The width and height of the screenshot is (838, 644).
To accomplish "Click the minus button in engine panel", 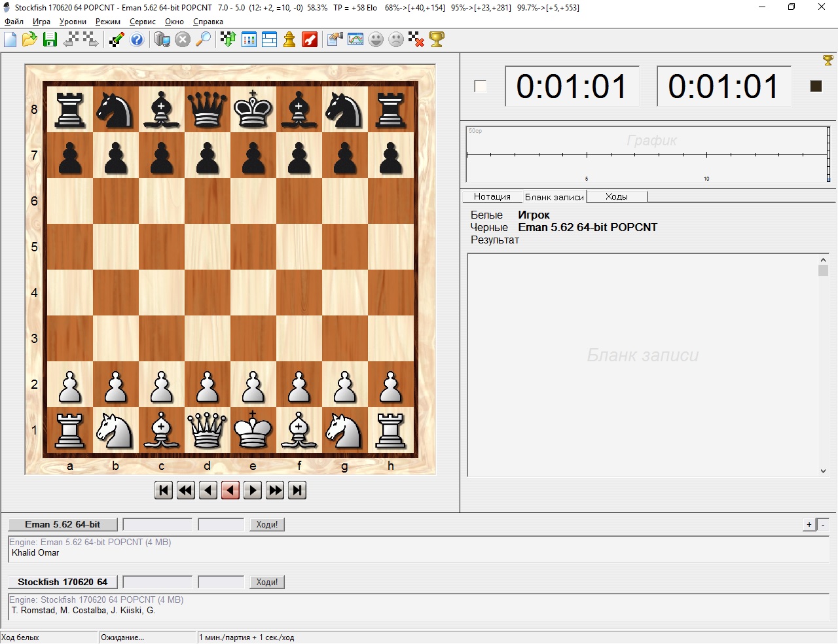I will pos(824,524).
